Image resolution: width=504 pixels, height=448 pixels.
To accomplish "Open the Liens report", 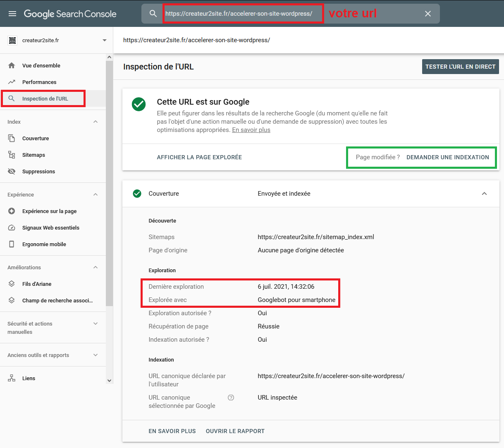I will coord(29,378).
